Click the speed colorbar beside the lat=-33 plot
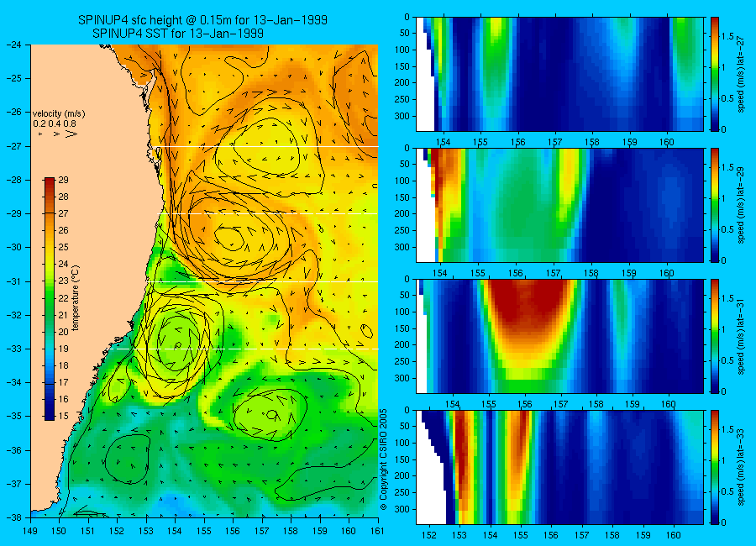This screenshot has width=756, height=546. click(x=714, y=467)
